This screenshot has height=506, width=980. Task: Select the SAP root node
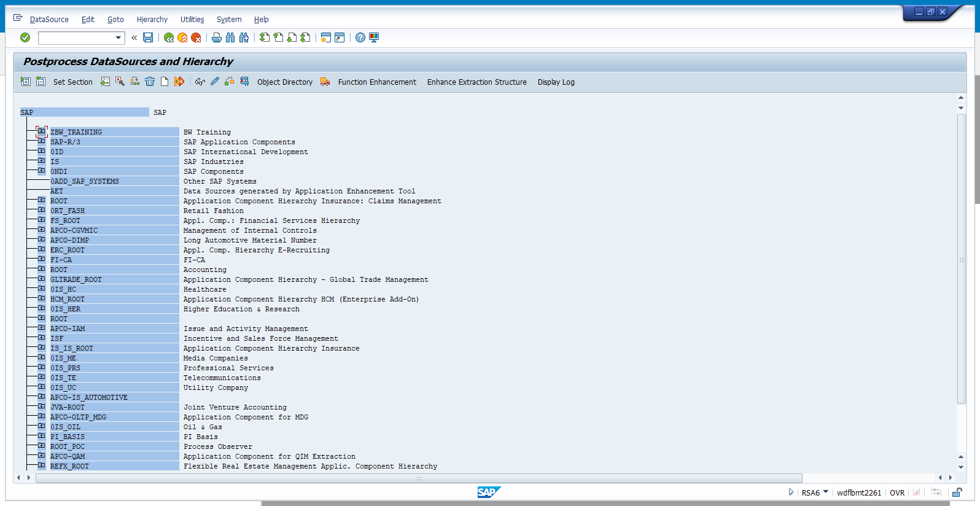point(84,112)
